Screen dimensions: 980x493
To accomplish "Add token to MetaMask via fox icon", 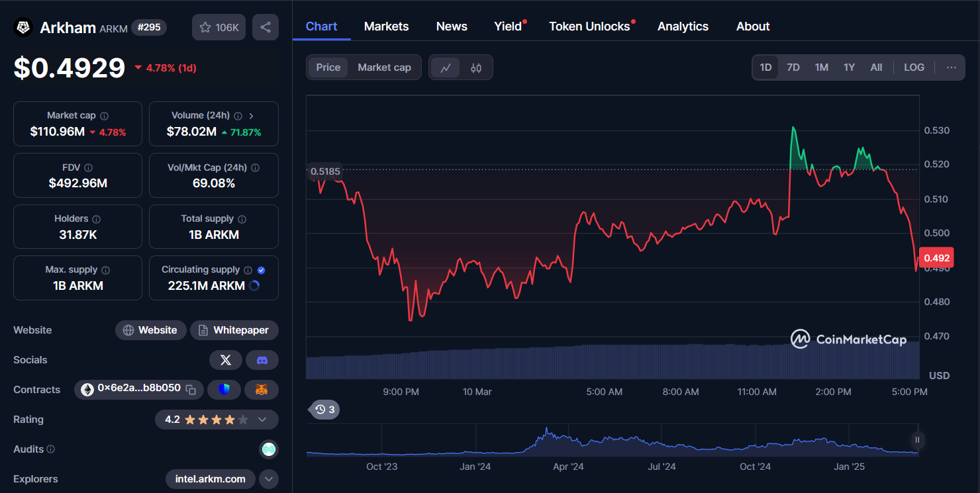I will (262, 390).
